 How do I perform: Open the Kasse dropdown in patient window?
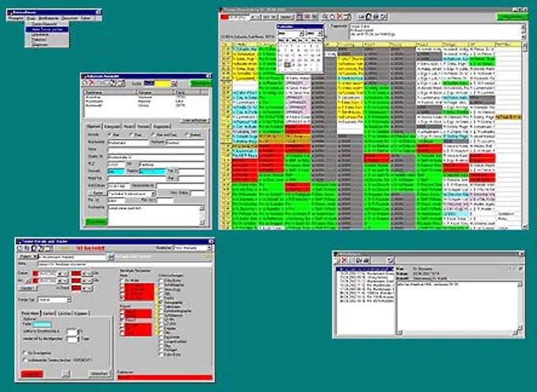(x=153, y=193)
